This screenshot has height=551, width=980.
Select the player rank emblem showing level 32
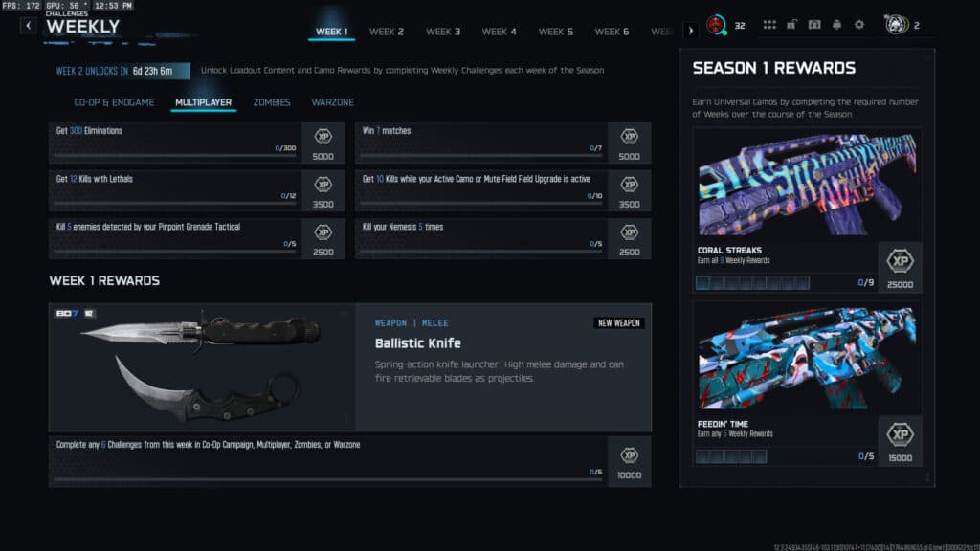[716, 25]
